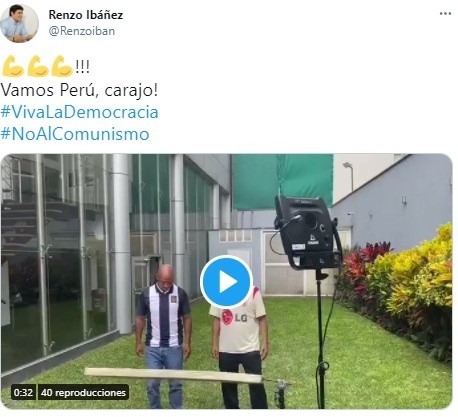Open Renzo Ibáñez's profile picture
458x417 pixels.
[x=19, y=23]
